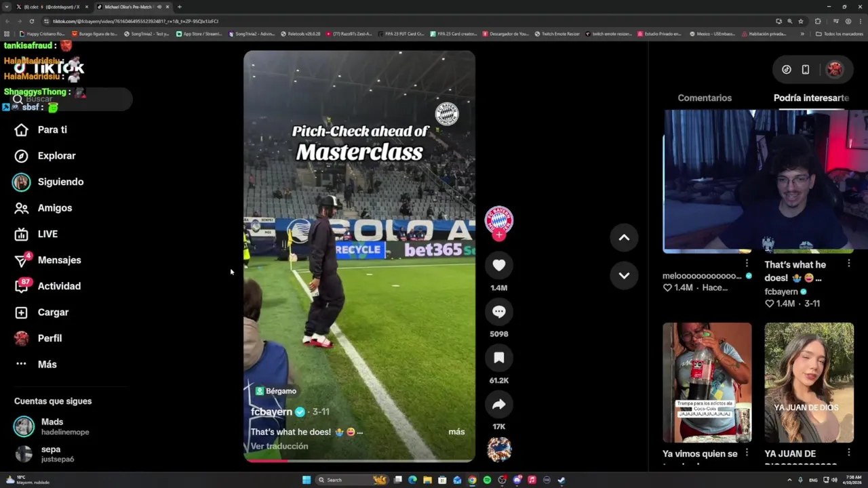Open the Amigos section

44,208
